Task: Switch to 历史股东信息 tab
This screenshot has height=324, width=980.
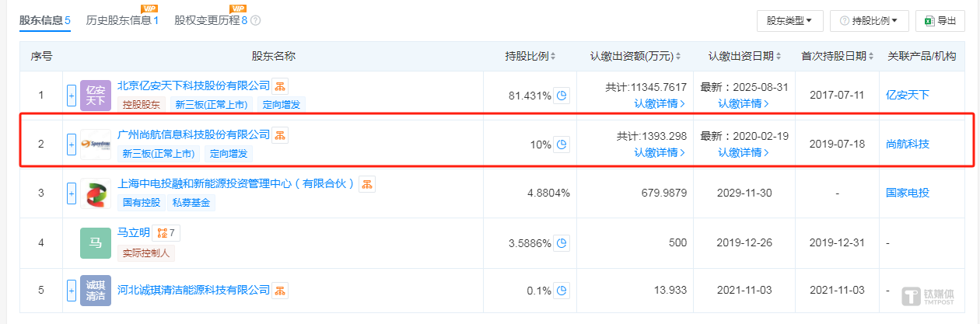Action: (x=122, y=20)
